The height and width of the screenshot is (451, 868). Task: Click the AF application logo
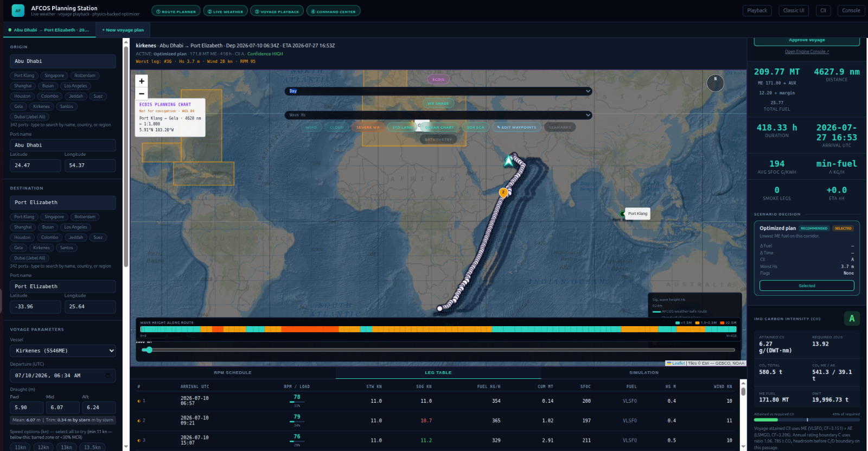pos(18,10)
